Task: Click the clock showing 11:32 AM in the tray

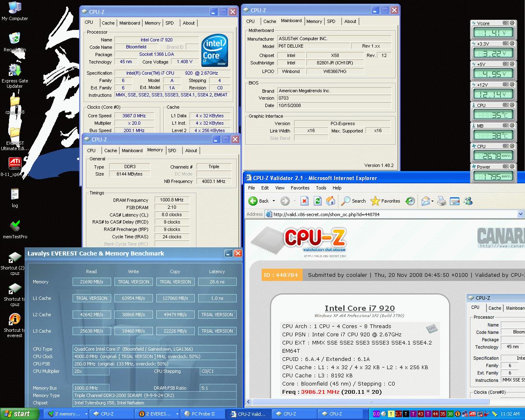Action: [510, 414]
